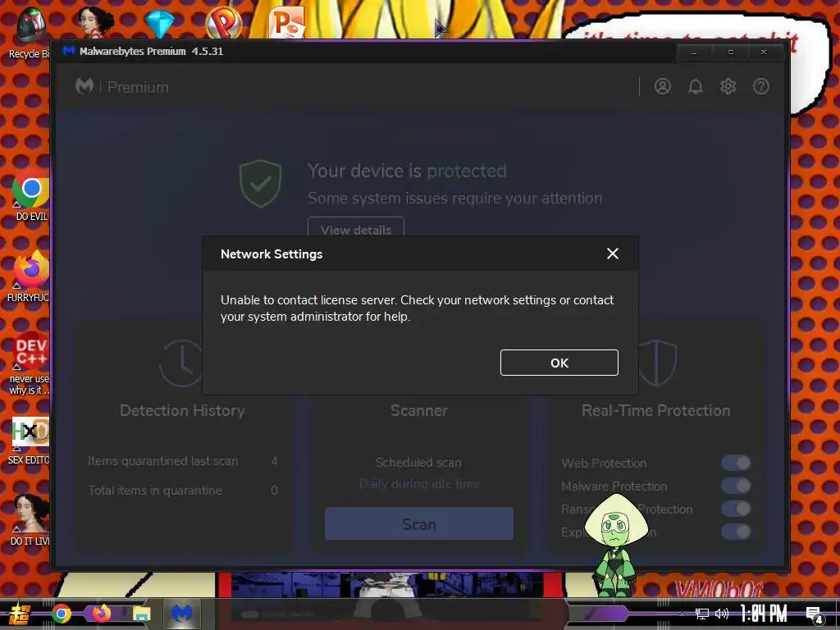Toggle Malware Protection switch
Screen dimensions: 840x630
click(736, 486)
